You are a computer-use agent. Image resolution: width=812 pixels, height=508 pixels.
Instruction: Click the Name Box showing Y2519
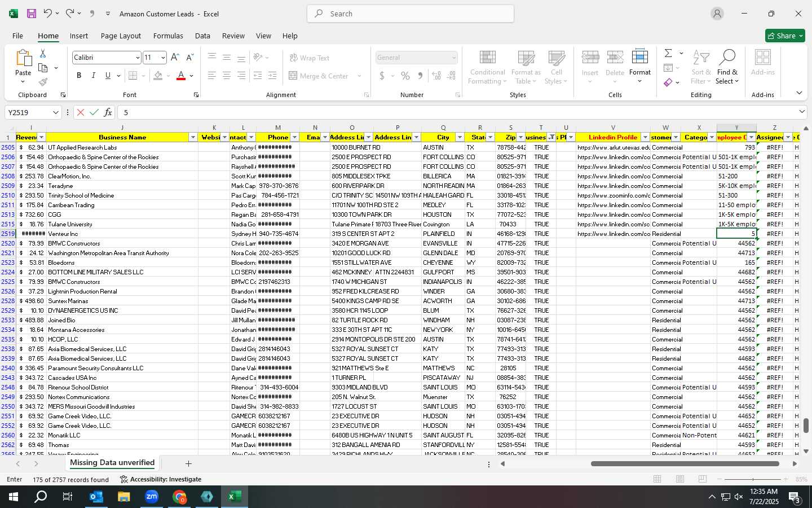pos(33,112)
